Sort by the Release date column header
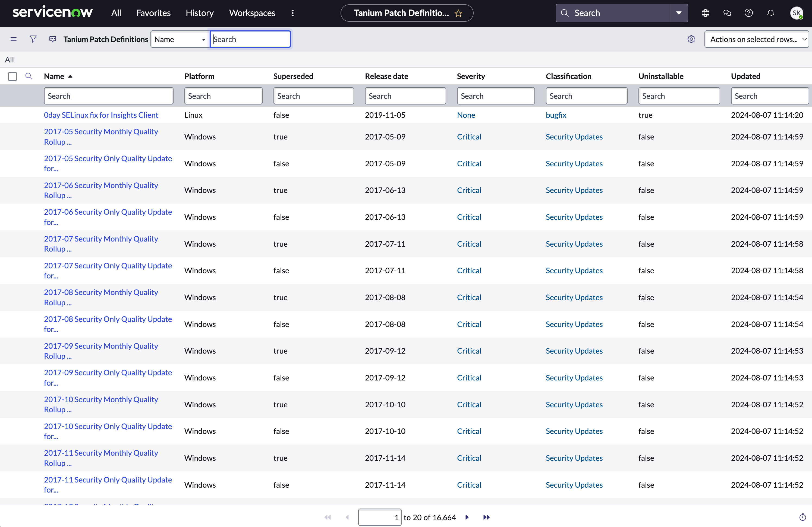The height and width of the screenshot is (527, 812). (386, 76)
